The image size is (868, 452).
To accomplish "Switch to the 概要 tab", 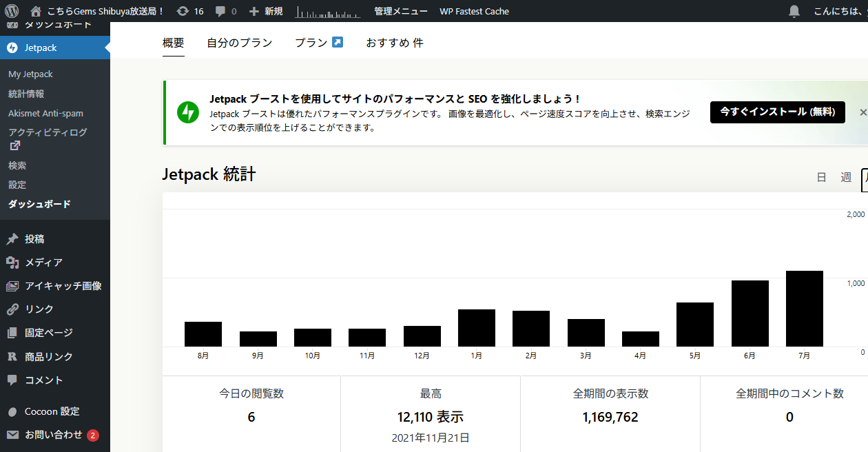I will pyautogui.click(x=174, y=43).
